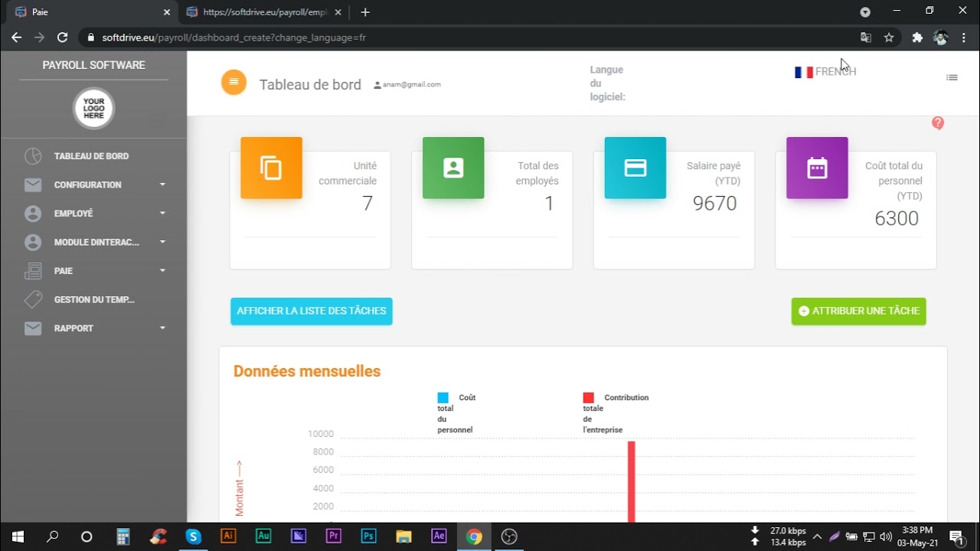Expand the Rapport menu arrow
The height and width of the screenshot is (551, 980).
[162, 328]
